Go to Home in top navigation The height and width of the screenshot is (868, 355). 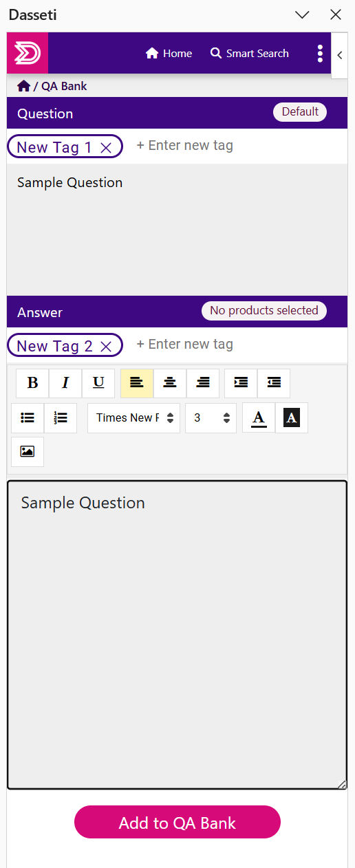point(169,54)
